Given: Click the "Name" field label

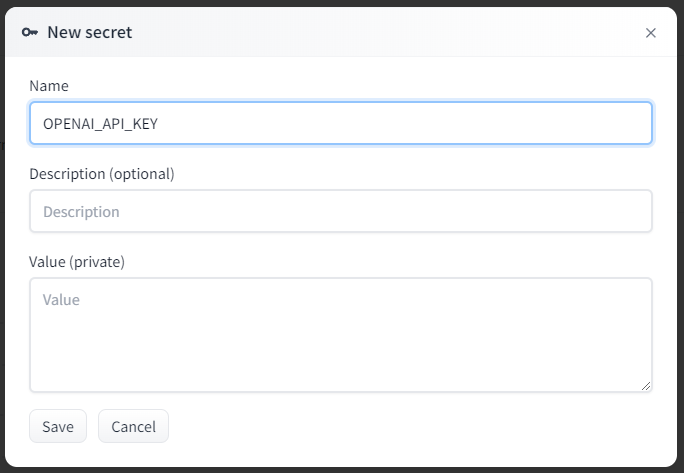Looking at the screenshot, I should point(49,86).
